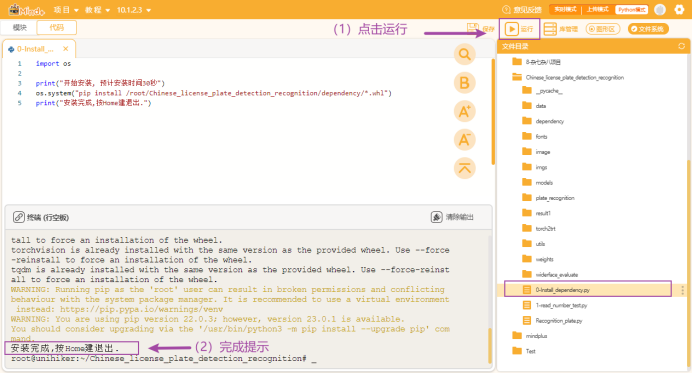Image resolution: width=692 pixels, height=373 pixels.
Task: Open Feedback (意见反馈) in top bar
Action: 521,10
